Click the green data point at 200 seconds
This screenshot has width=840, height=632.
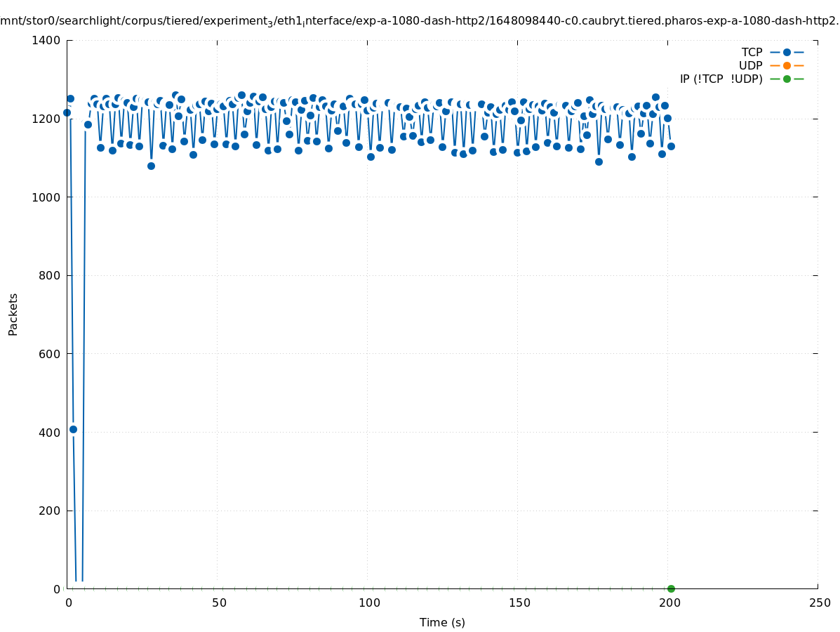671,588
